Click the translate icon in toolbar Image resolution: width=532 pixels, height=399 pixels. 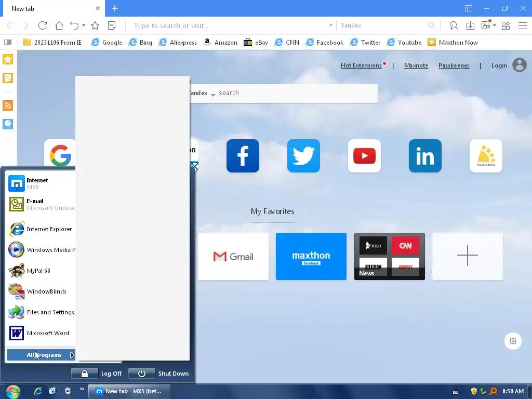486,25
